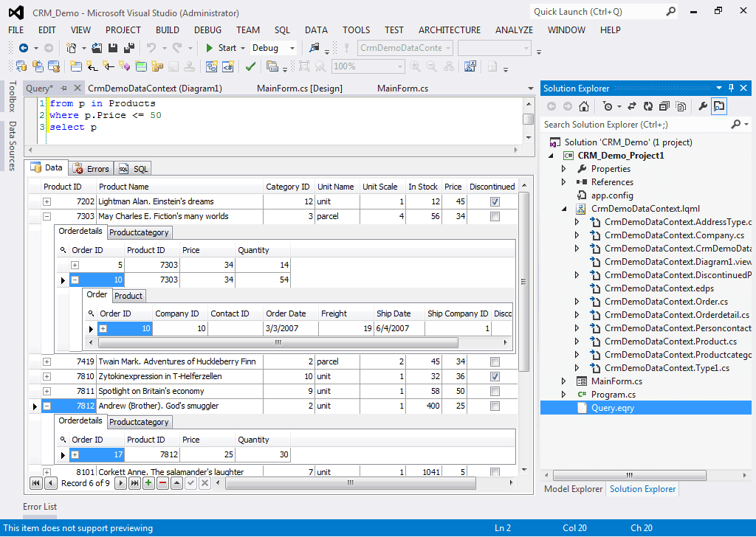
Task: Click the Navigate Backward arrow icon
Action: (x=23, y=48)
